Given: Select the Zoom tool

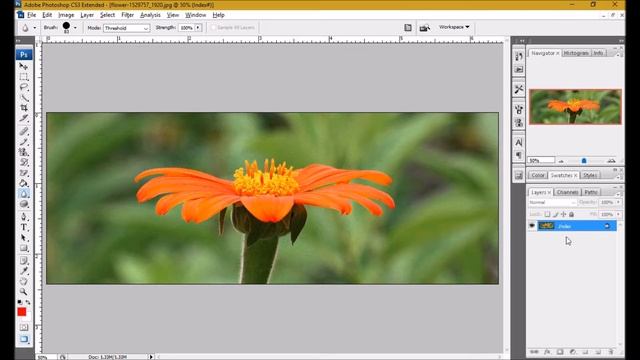Looking at the screenshot, I should pos(24,291).
